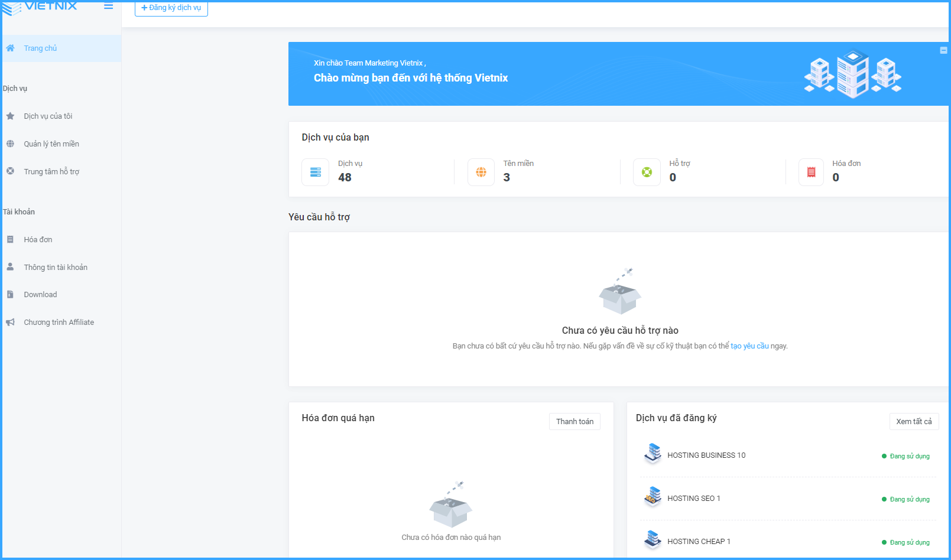
Task: Click the home icon beside Trang chủ
Action: (10, 48)
